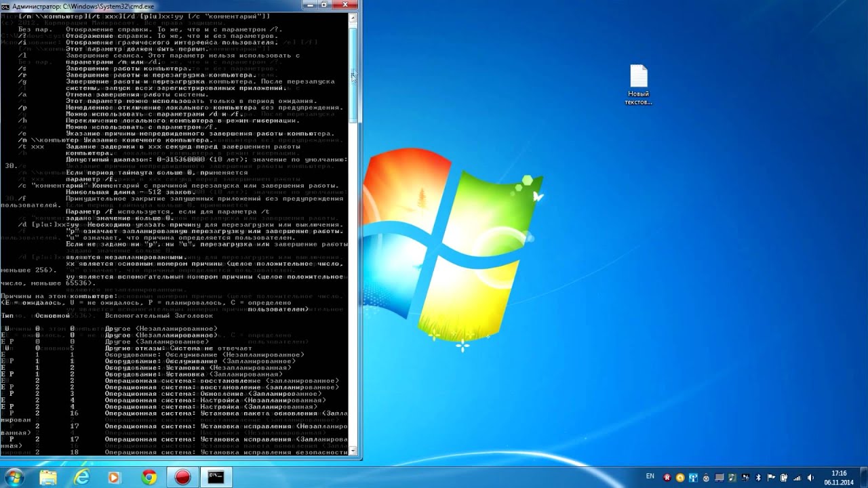The image size is (868, 488).
Task: Open the Action Center flag icon
Action: tap(771, 478)
